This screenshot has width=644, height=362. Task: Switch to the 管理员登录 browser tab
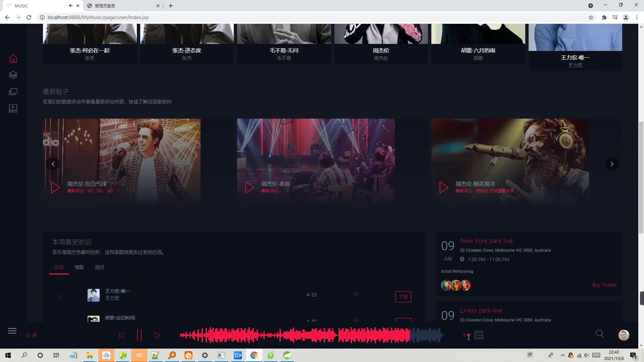(122, 6)
